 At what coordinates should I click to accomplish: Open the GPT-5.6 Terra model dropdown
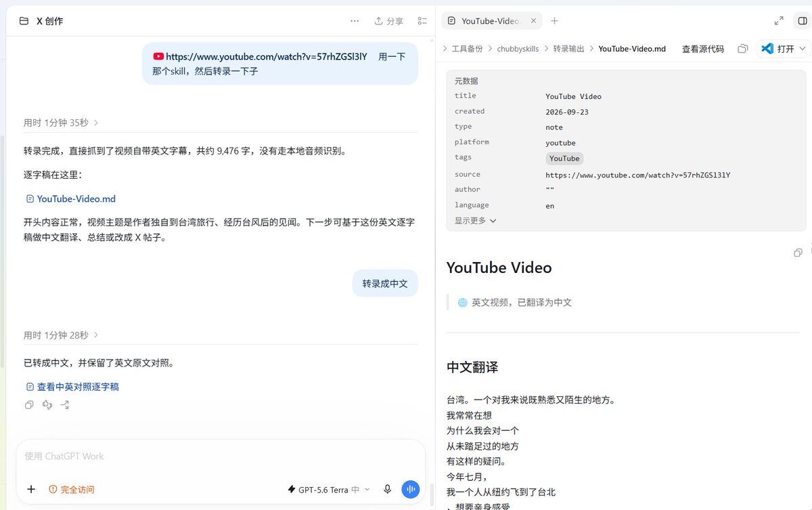tap(329, 489)
